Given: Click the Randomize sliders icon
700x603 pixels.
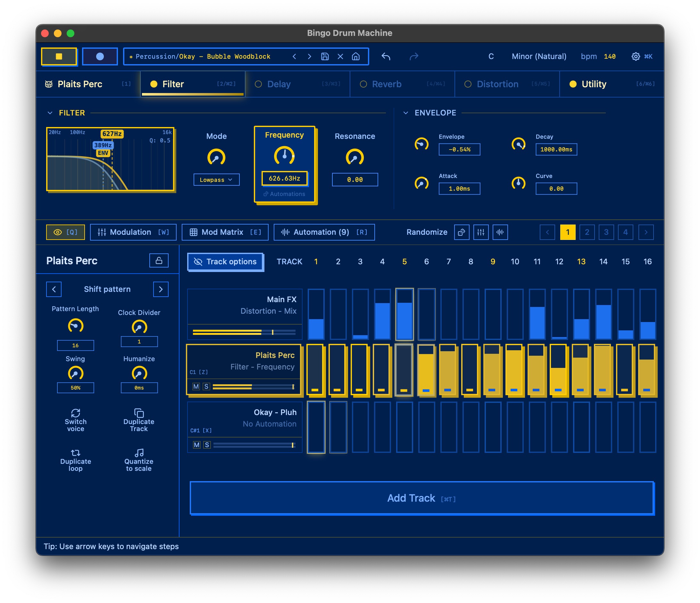Looking at the screenshot, I should click(481, 232).
